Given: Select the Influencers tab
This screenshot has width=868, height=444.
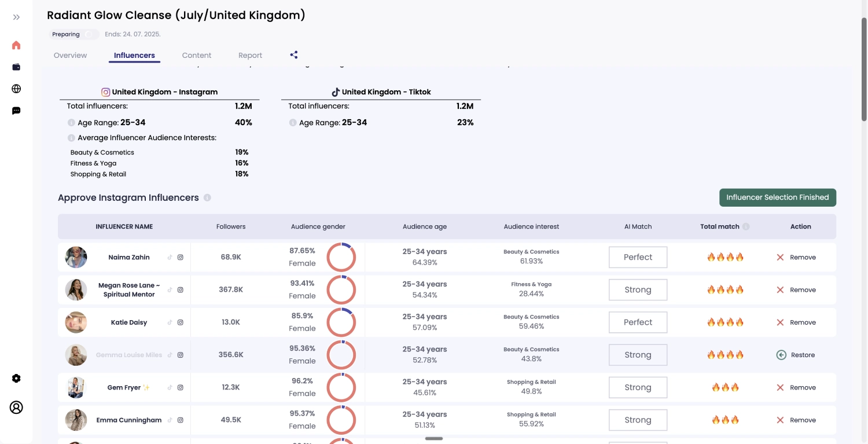Looking at the screenshot, I should 134,56.
